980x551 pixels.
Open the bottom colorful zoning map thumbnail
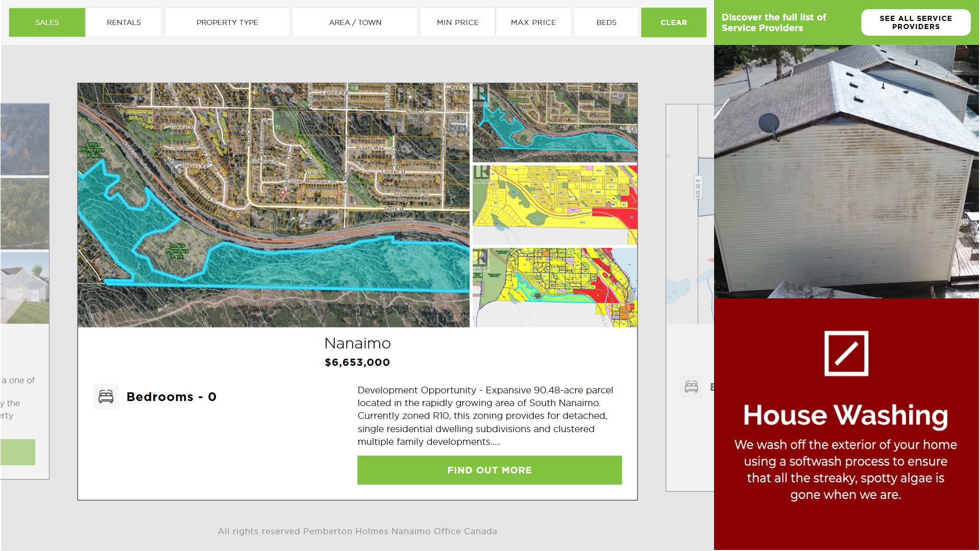point(555,287)
